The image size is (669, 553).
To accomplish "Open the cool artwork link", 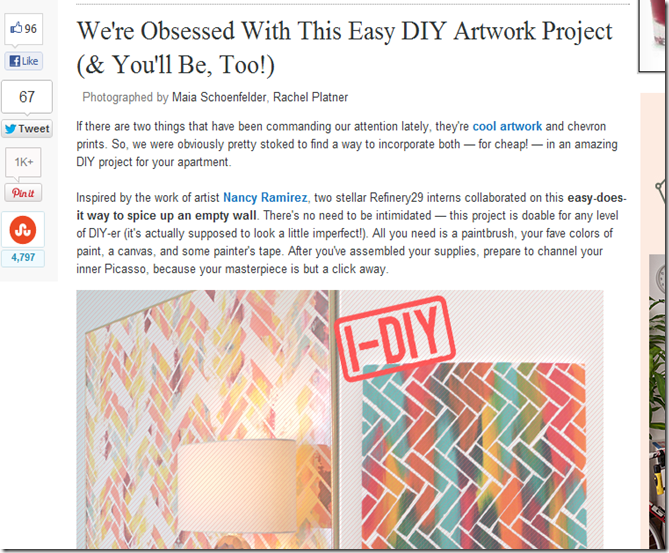I will [507, 126].
